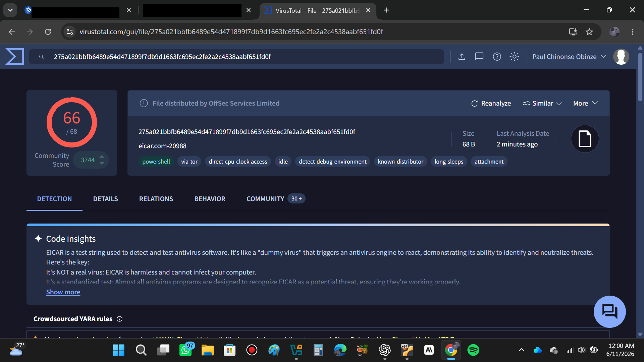The image size is (644, 362).
Task: Switch to the DETAILS tab
Action: [x=105, y=199]
